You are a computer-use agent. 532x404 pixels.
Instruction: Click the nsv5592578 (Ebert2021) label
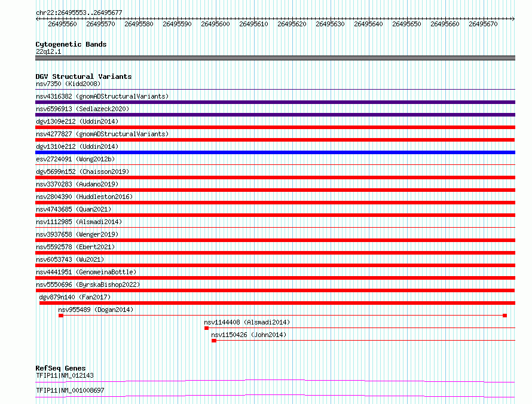coord(75,247)
